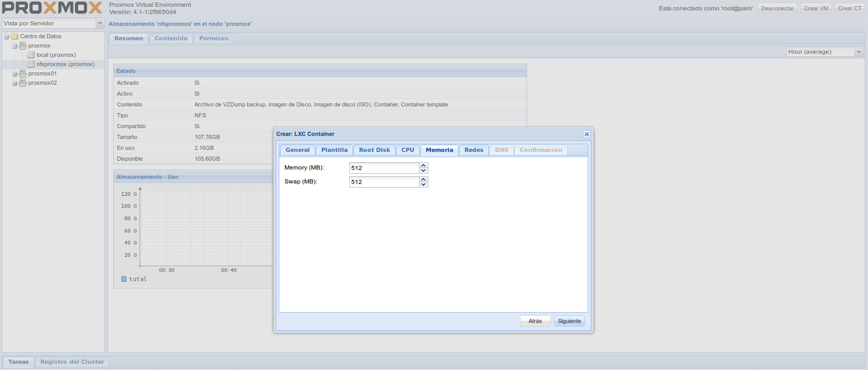The image size is (868, 370).
Task: Click the proxmox node server icon
Action: pos(23,46)
